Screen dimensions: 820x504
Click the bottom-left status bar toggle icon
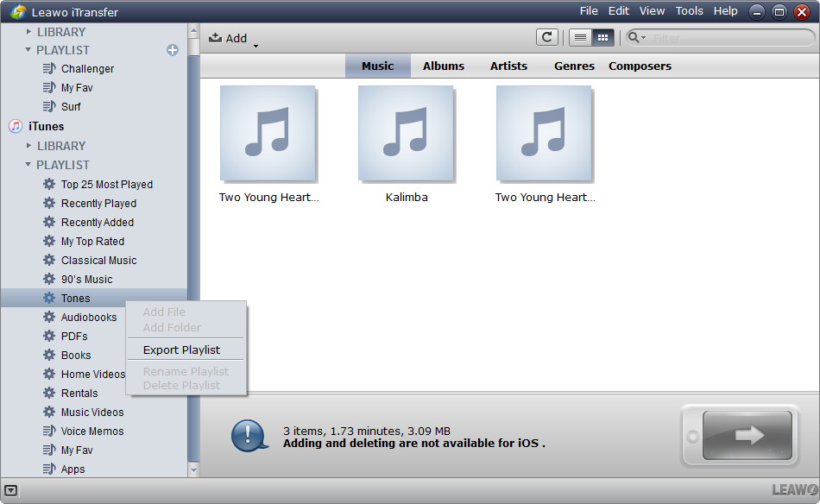pyautogui.click(x=11, y=490)
